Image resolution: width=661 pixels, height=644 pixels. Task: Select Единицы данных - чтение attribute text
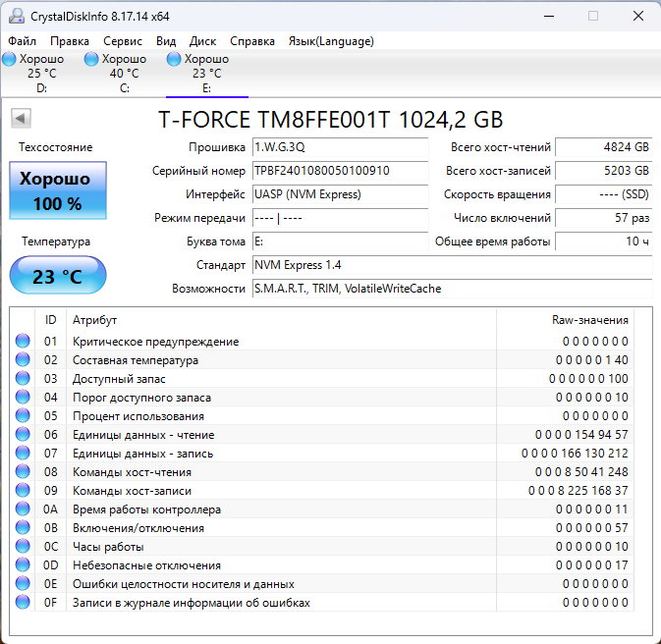(x=143, y=435)
